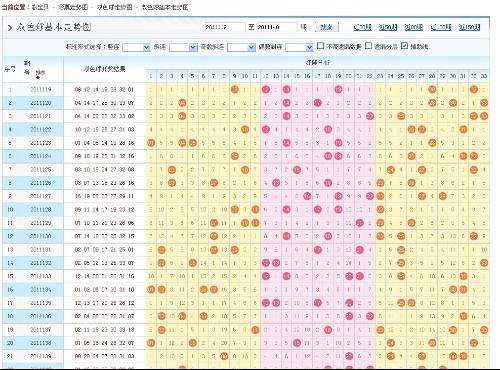Click red ball 02 in issue 2011131 row
500x370 pixels.
click(x=161, y=250)
